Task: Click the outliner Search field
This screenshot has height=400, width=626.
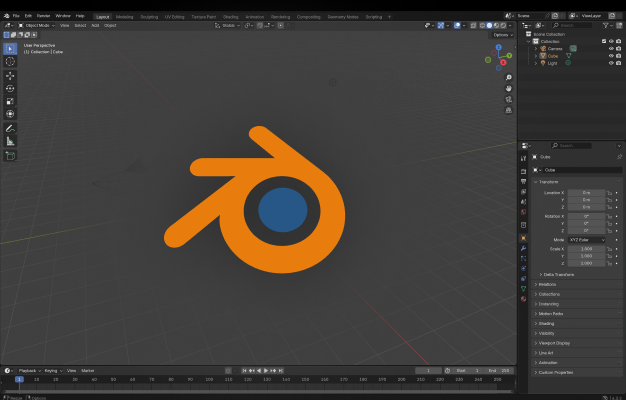Action: pyautogui.click(x=572, y=26)
